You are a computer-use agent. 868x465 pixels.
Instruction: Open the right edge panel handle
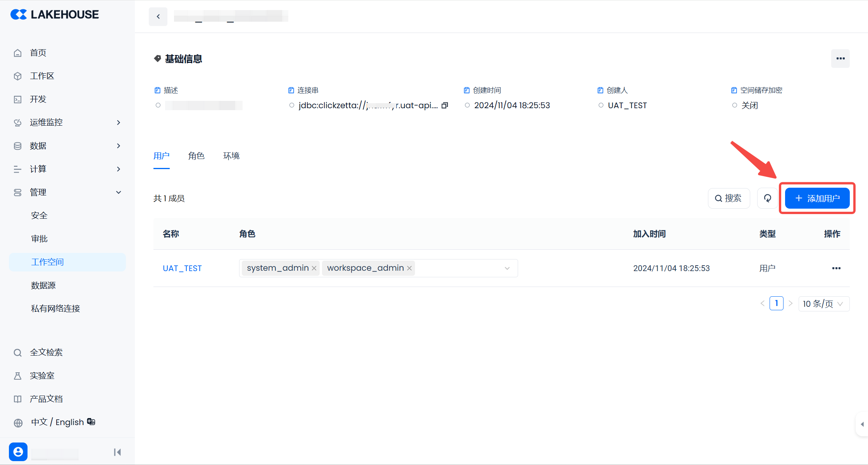click(x=862, y=424)
